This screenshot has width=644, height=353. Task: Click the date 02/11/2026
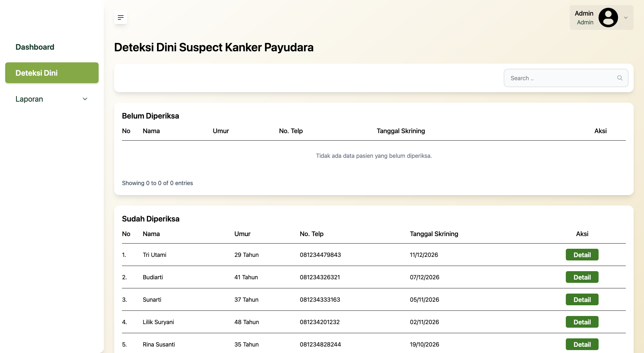(x=424, y=322)
